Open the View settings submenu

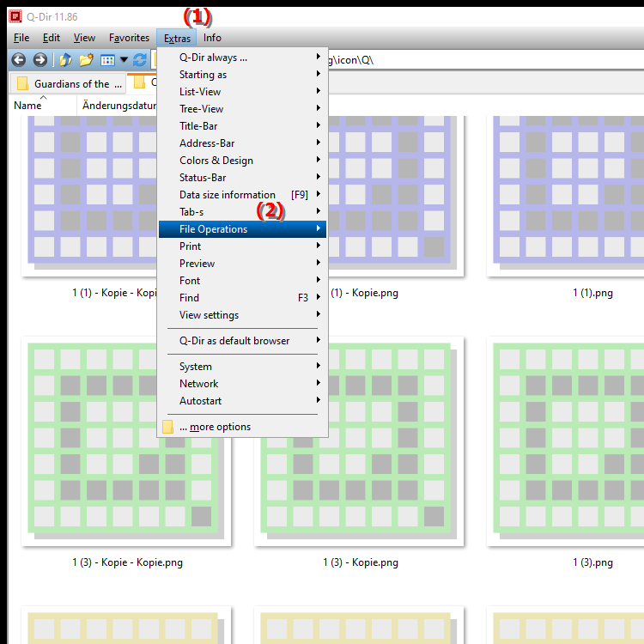tap(242, 315)
